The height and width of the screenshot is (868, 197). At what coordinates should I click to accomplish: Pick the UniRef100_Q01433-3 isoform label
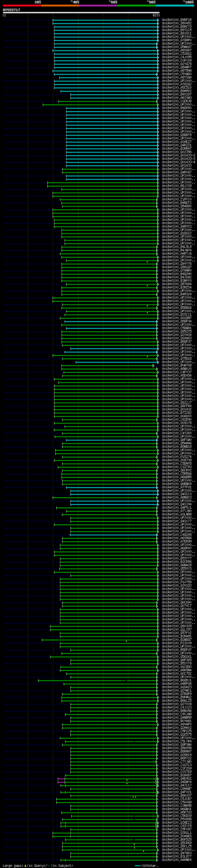179,159
